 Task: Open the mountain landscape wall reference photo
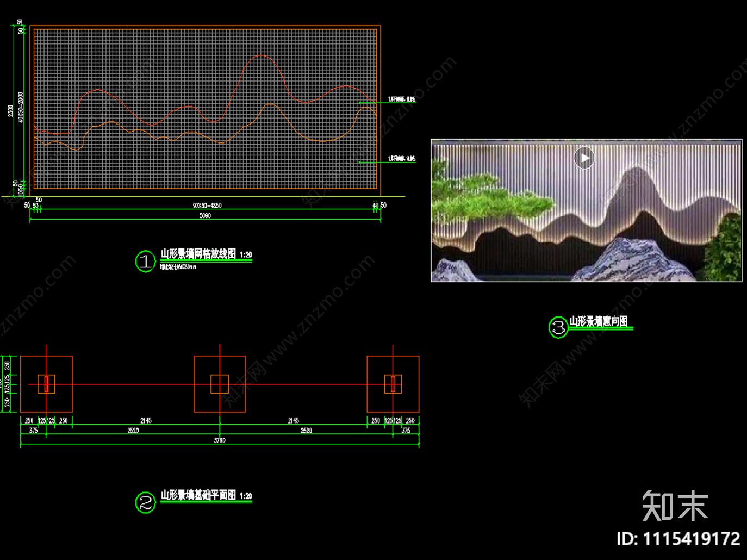point(587,210)
